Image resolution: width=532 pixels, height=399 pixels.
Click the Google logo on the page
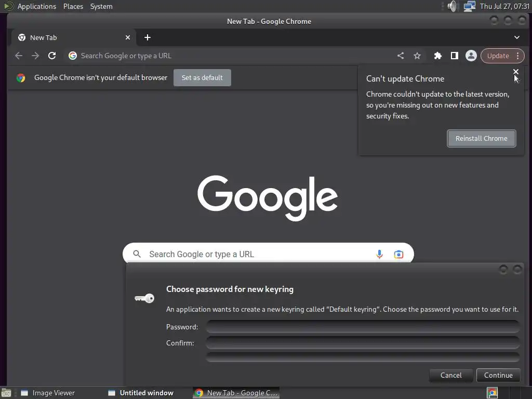[x=268, y=198]
